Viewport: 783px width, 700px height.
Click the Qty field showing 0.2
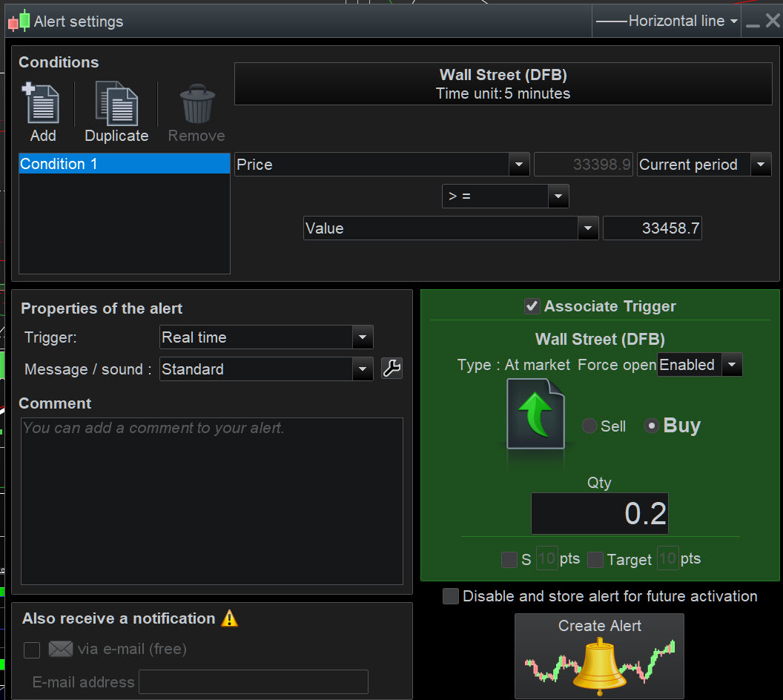[x=599, y=514]
